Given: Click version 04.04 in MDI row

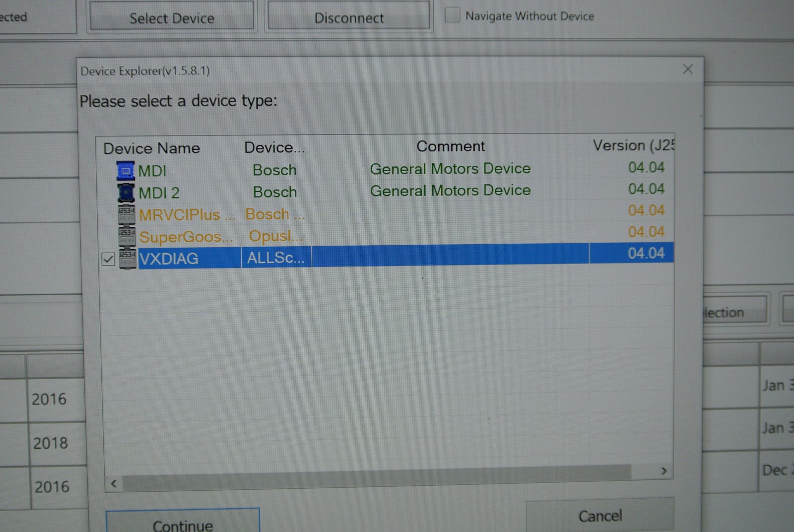Looking at the screenshot, I should click(x=646, y=167).
